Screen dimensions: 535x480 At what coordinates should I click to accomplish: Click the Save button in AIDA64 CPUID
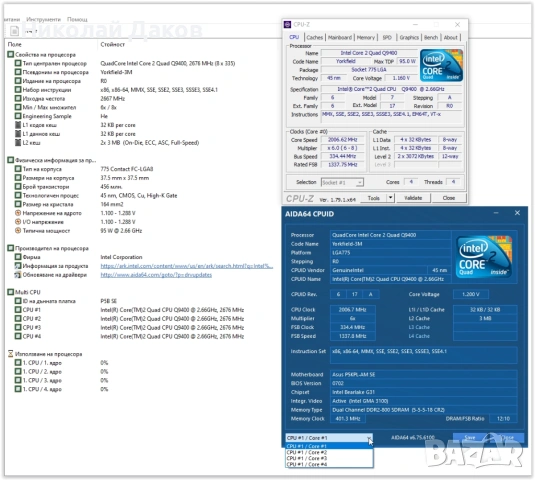470,437
